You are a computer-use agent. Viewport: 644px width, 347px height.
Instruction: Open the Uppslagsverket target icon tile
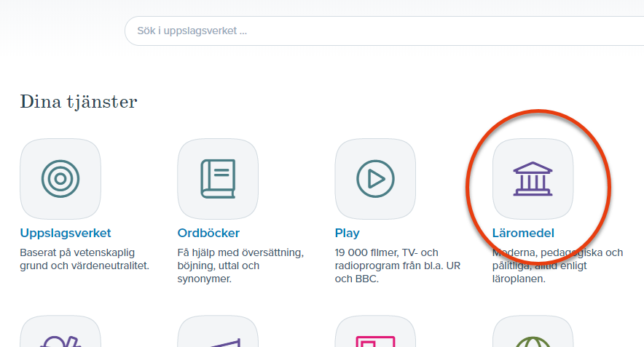pos(60,179)
